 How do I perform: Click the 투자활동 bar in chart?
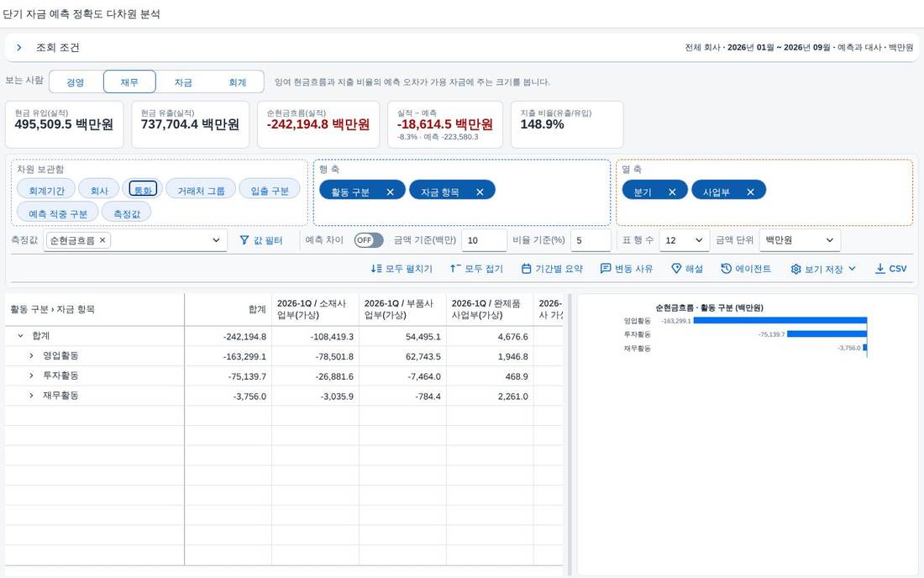point(827,334)
